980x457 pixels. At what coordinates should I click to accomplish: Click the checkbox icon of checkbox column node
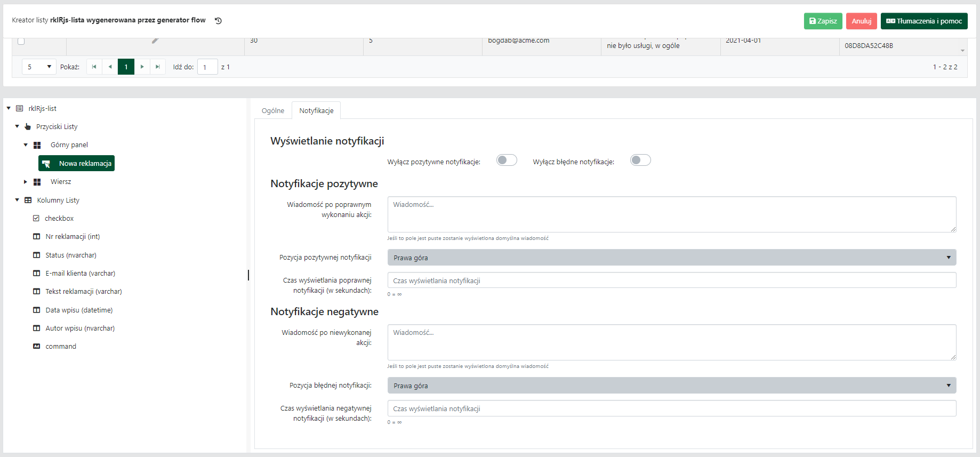(x=36, y=218)
